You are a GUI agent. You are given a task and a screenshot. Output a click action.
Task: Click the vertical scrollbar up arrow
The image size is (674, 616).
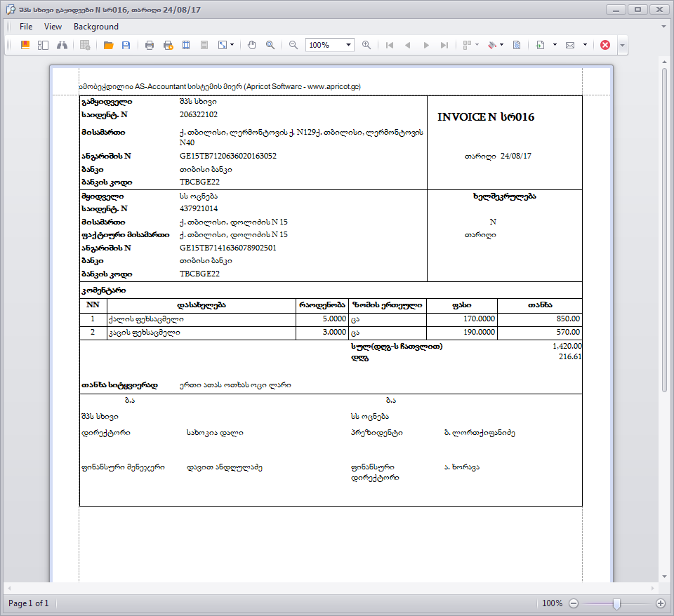pos(665,62)
